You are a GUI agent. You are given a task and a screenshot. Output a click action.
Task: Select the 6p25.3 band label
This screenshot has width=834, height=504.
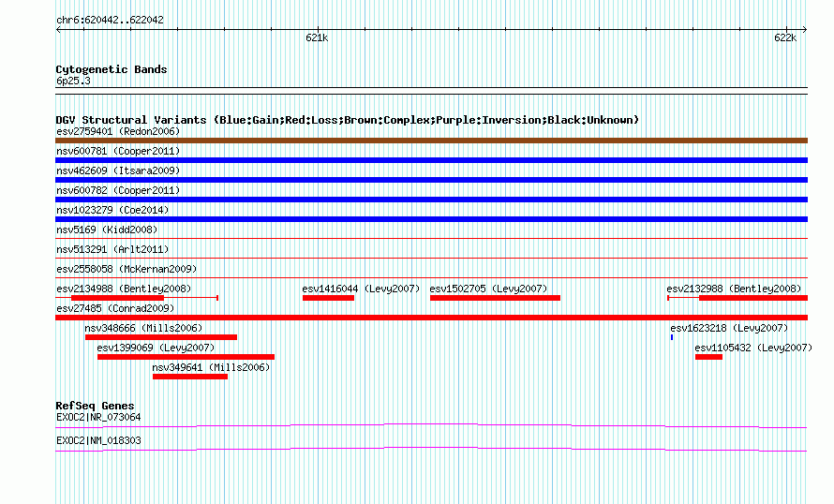point(73,82)
